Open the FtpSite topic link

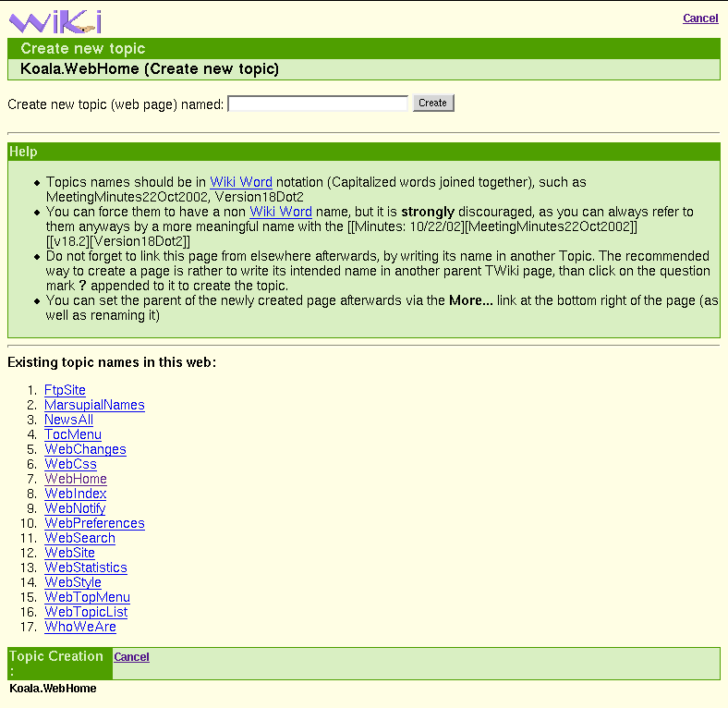click(65, 390)
